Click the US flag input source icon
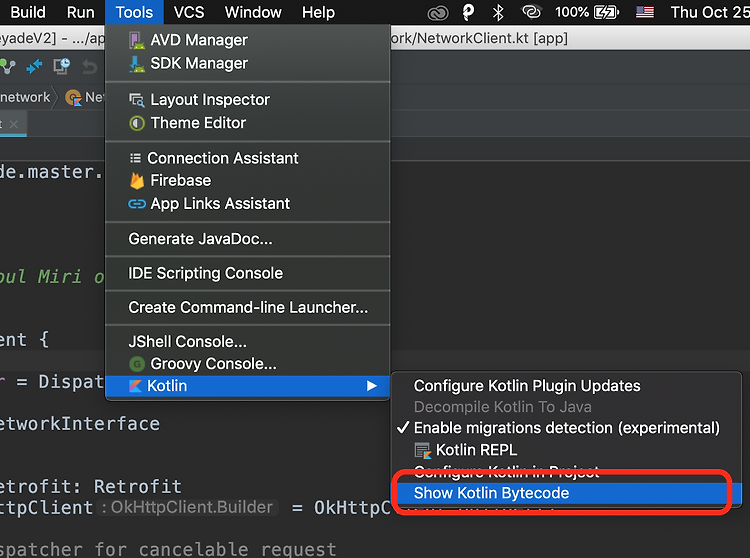The width and height of the screenshot is (750, 558). point(645,12)
